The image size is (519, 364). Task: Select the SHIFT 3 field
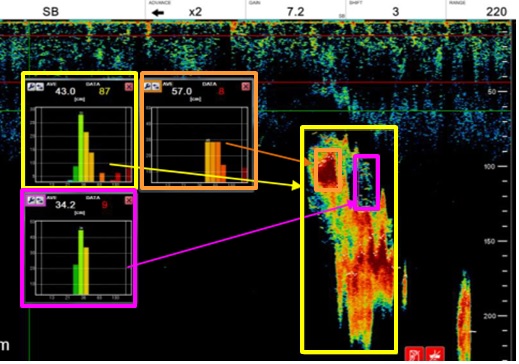pyautogui.click(x=396, y=10)
